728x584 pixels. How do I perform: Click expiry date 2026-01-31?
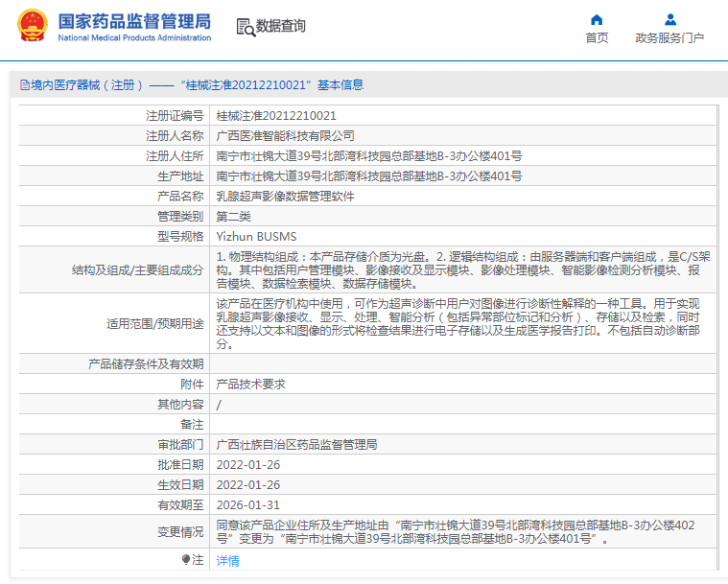point(247,505)
